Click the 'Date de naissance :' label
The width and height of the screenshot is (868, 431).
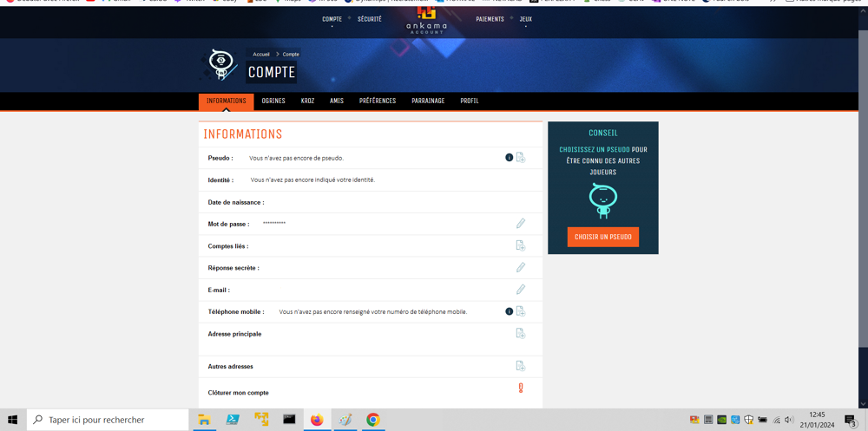[236, 203]
